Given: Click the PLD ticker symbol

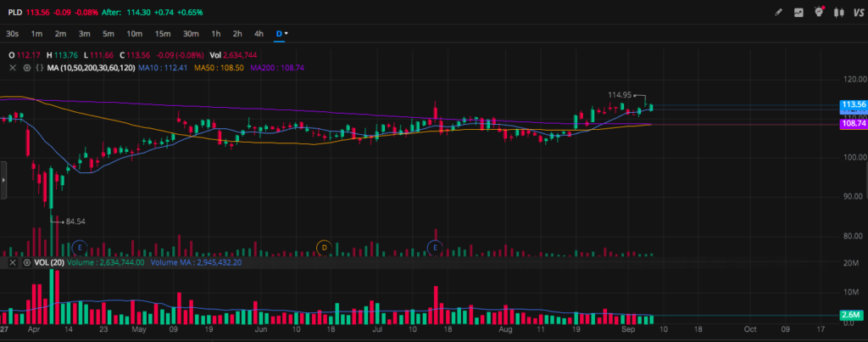Looking at the screenshot, I should (15, 13).
